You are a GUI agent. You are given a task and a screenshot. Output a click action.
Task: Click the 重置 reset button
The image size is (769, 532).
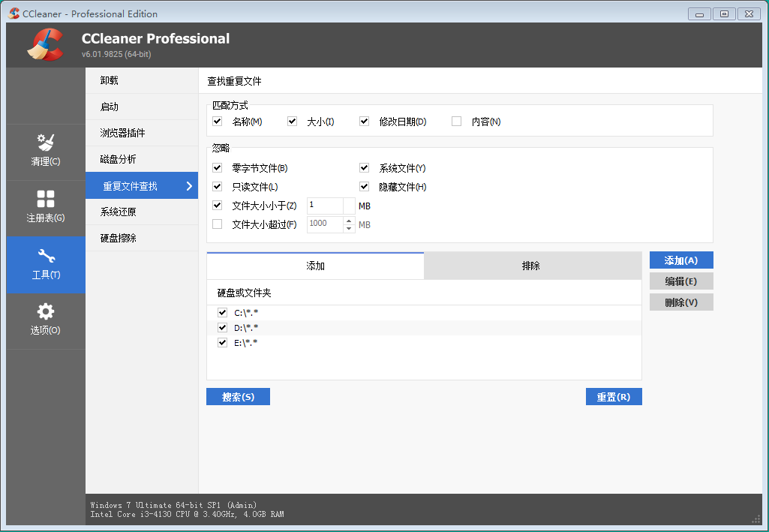click(x=613, y=397)
